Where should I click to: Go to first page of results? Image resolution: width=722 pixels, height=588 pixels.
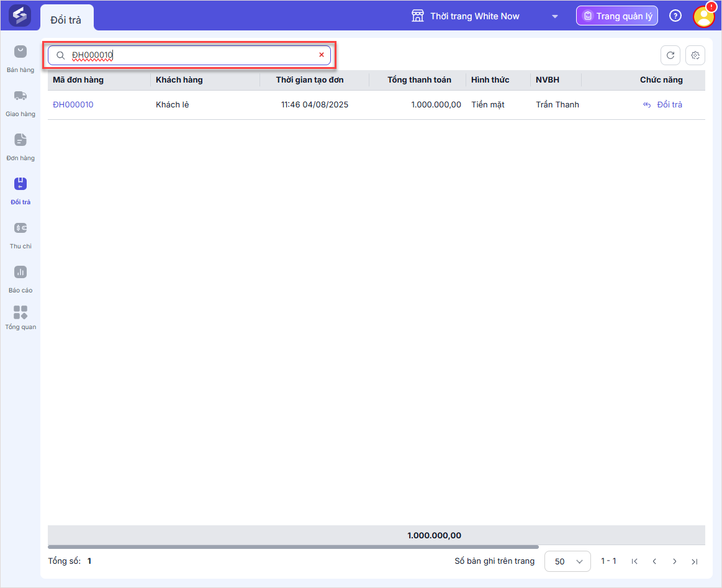[634, 561]
